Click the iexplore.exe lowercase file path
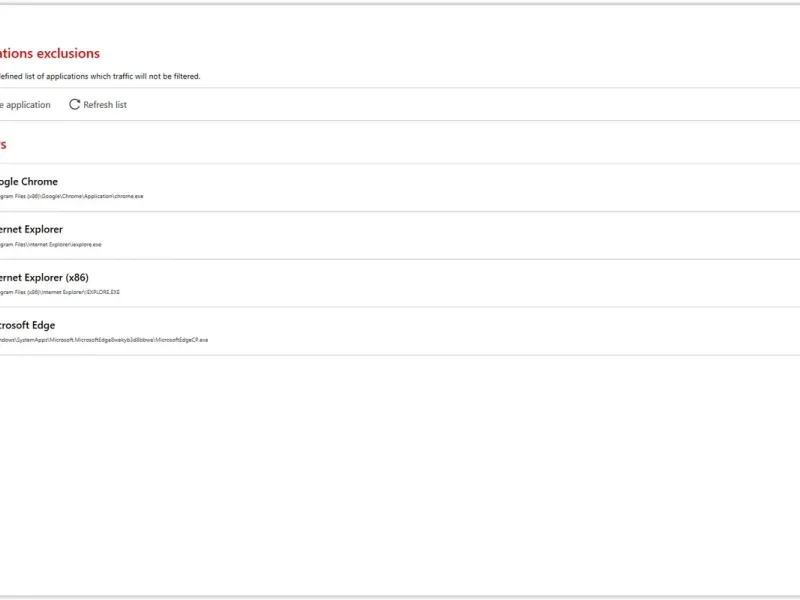This screenshot has width=800, height=600. (x=51, y=244)
